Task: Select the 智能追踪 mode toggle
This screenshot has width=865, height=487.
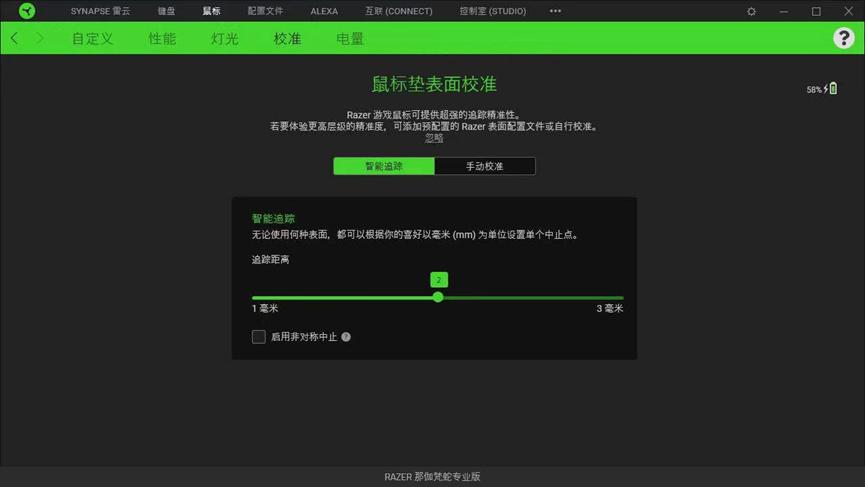Action: [x=383, y=166]
